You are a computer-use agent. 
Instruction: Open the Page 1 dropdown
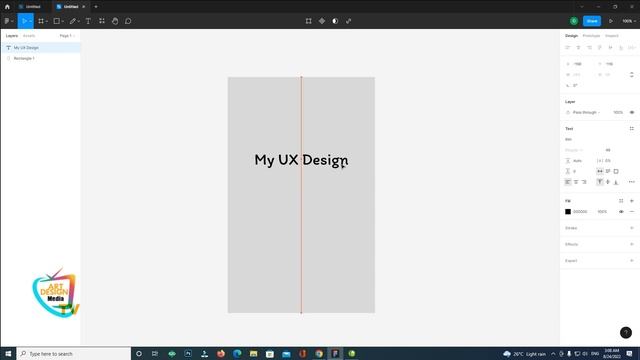click(x=67, y=36)
